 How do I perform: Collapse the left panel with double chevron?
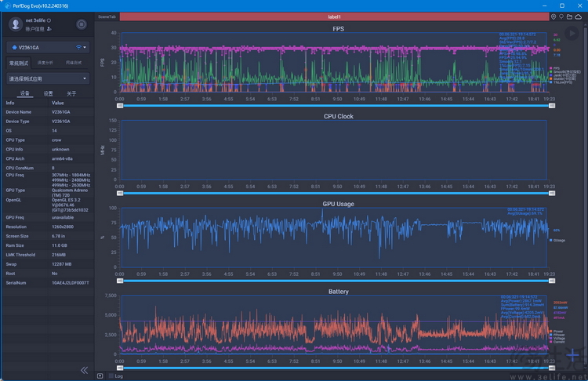click(85, 371)
